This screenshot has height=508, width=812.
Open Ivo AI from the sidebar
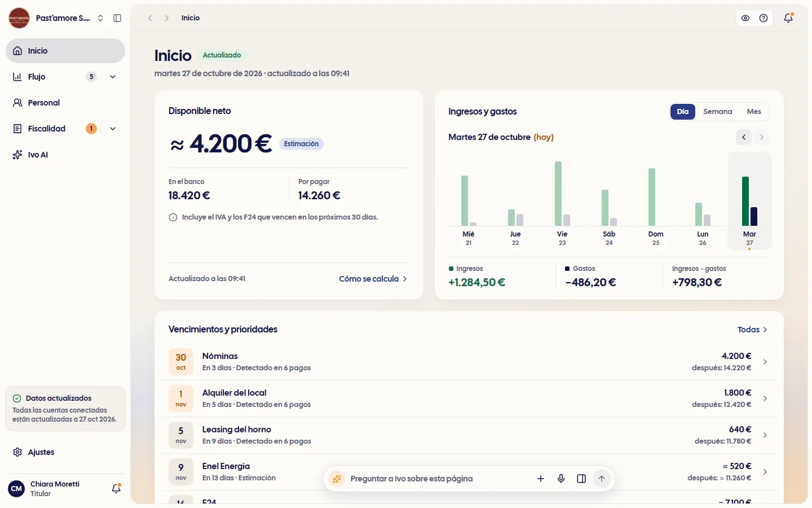tap(65, 155)
